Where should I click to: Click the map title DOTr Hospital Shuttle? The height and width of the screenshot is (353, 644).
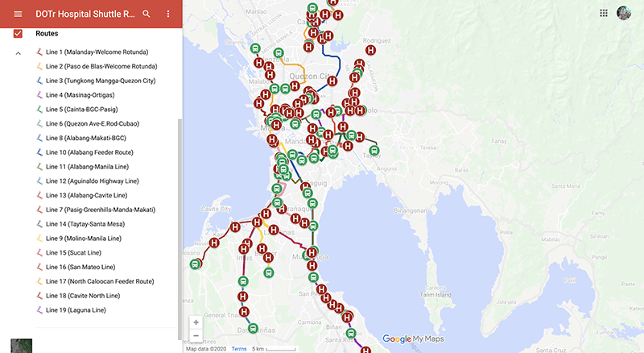pos(85,14)
